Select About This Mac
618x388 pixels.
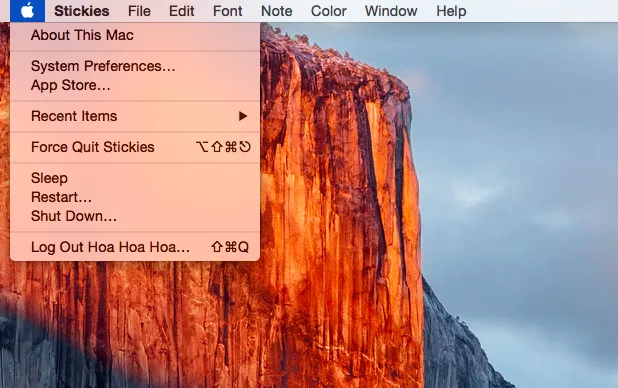(x=135, y=35)
